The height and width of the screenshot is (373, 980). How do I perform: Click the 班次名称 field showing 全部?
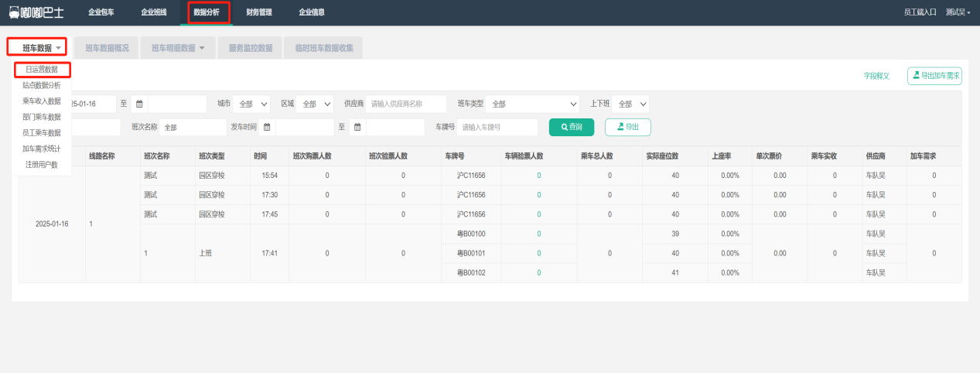tap(193, 127)
